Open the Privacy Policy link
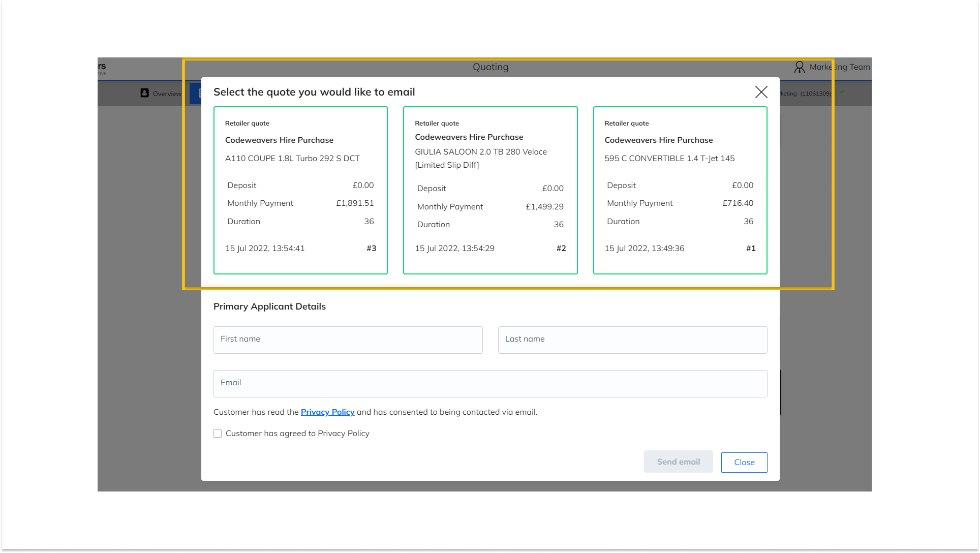Viewport: 980px width, 553px height. 327,412
